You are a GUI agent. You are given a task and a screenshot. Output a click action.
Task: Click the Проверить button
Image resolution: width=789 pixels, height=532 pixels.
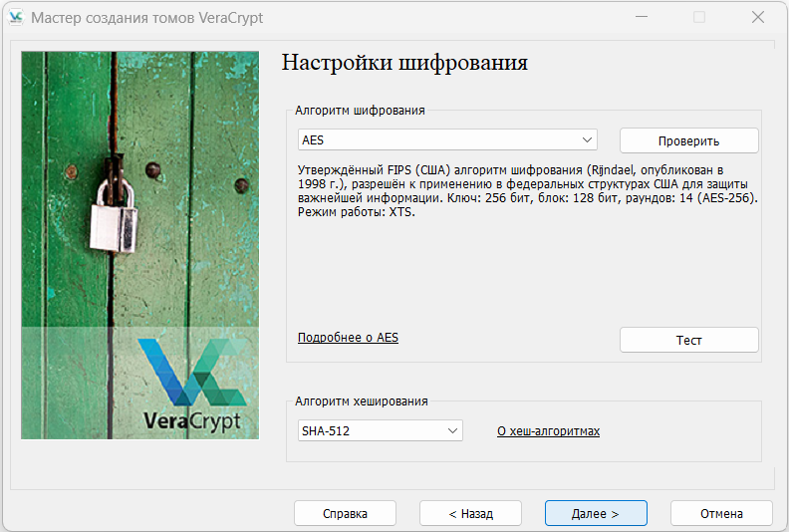[688, 140]
